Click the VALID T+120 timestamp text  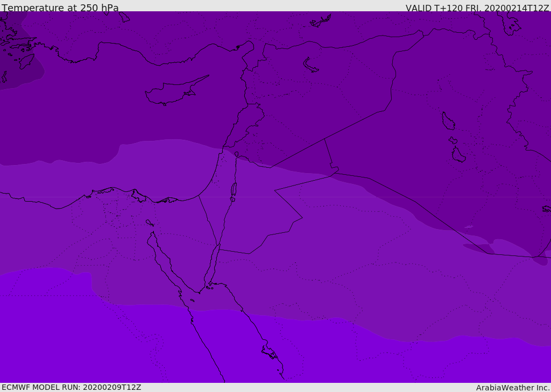[477, 8]
